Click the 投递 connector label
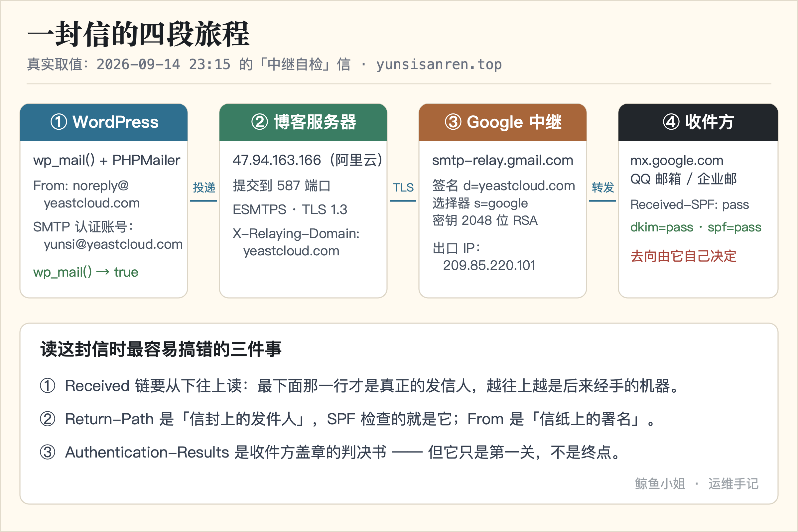Screen dimensions: 798x532 (204, 187)
